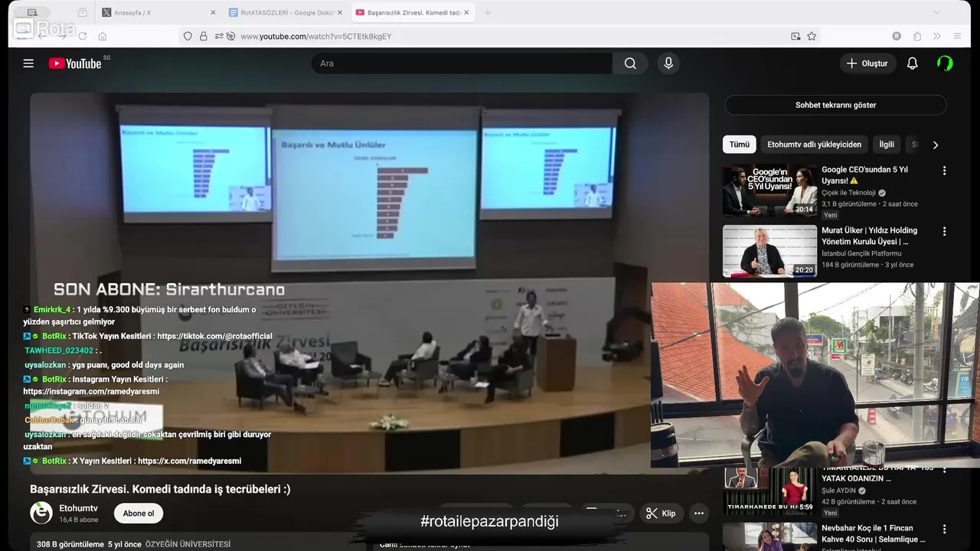This screenshot has width=980, height=551.
Task: Open the browser extensions icon
Action: click(x=916, y=36)
